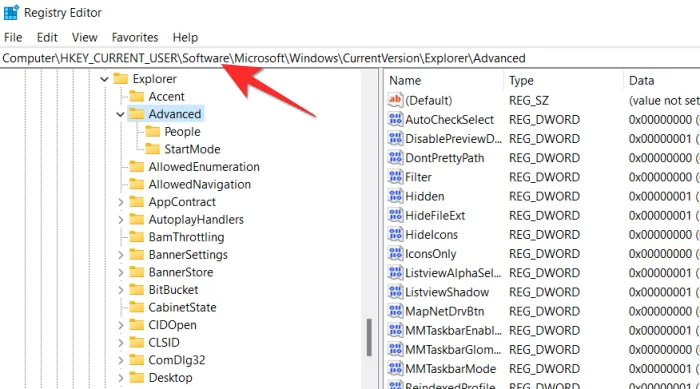
Task: Click the ListviewShadow DWORD icon
Action: click(x=396, y=292)
